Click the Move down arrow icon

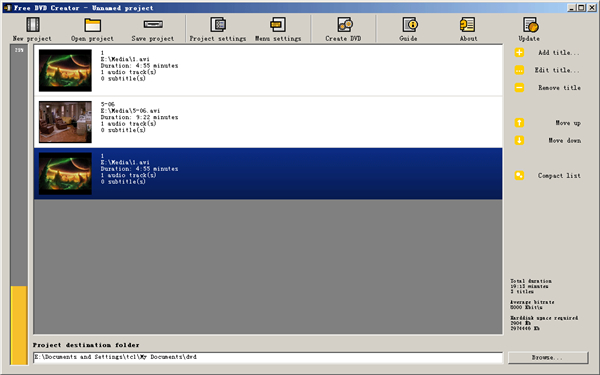(x=519, y=140)
